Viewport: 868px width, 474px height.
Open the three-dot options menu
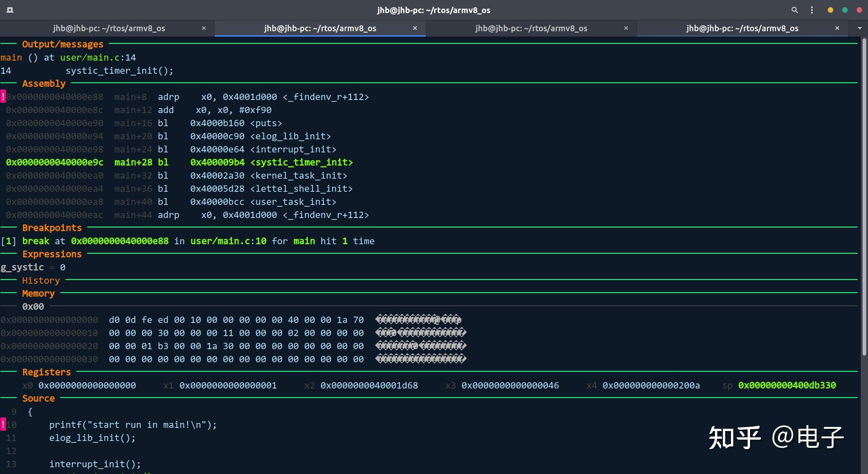point(812,9)
